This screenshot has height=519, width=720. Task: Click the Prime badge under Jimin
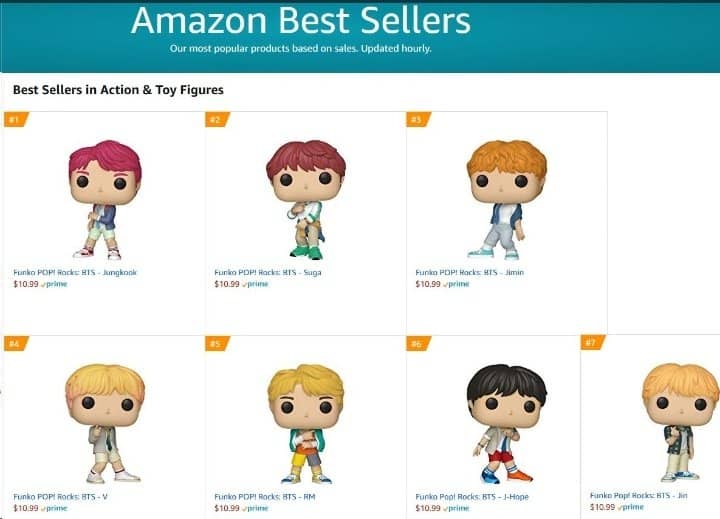(x=456, y=284)
